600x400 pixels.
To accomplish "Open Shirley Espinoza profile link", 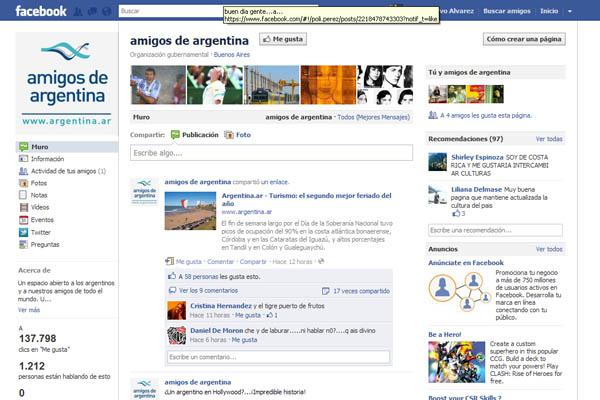I will pyautogui.click(x=477, y=157).
